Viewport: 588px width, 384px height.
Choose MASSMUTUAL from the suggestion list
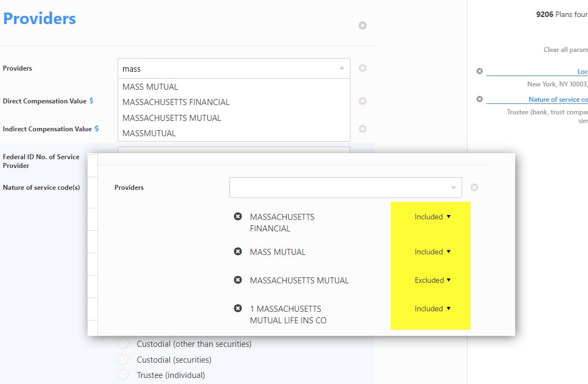point(149,133)
